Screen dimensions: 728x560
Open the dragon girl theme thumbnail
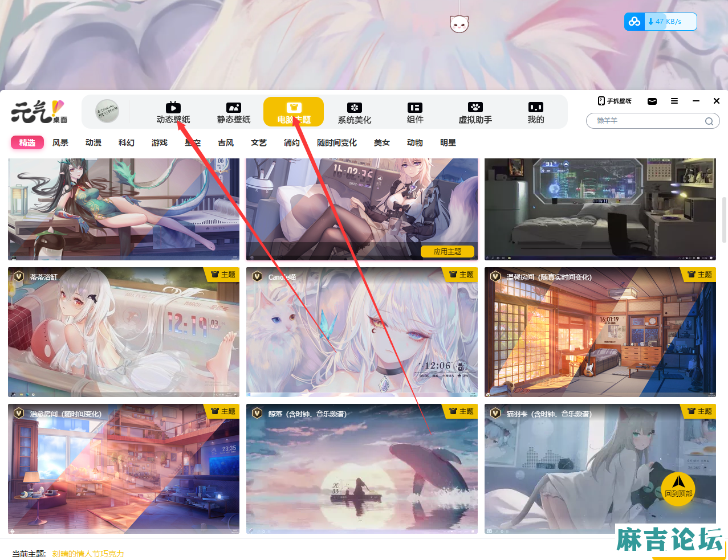(124, 209)
